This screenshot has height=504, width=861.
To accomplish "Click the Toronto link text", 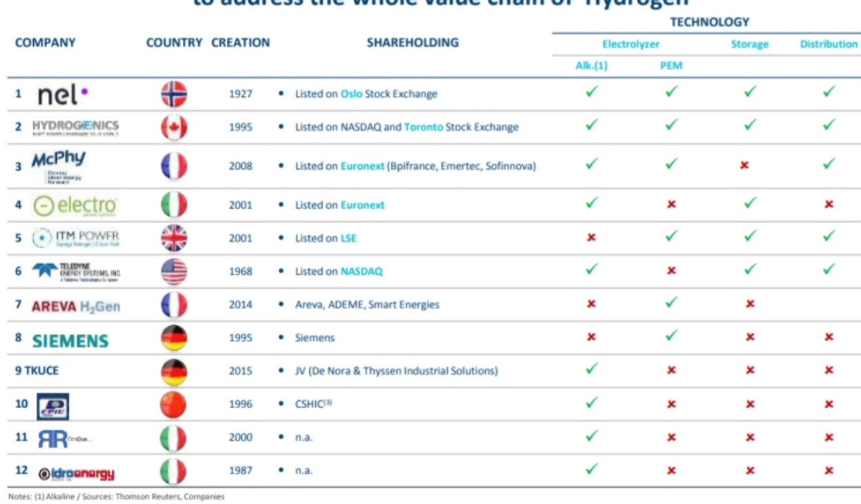I will (x=423, y=127).
